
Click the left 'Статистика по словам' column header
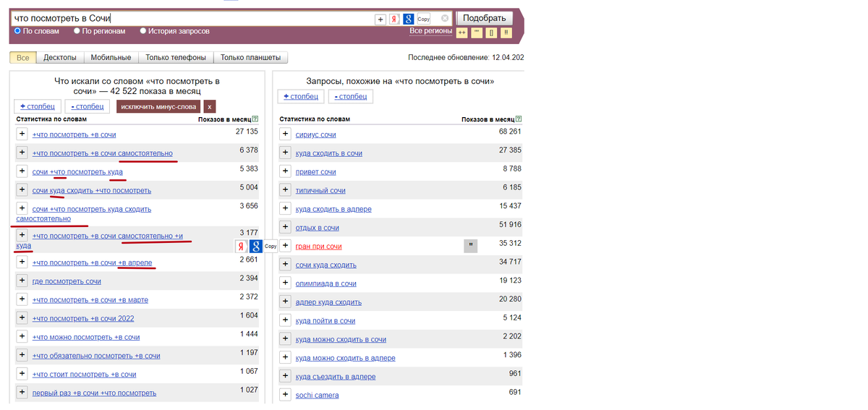point(51,119)
